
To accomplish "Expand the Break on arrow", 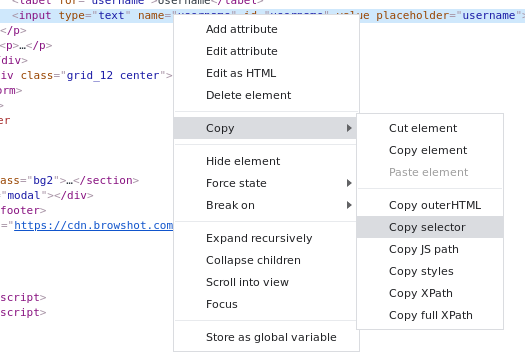I will [349, 205].
